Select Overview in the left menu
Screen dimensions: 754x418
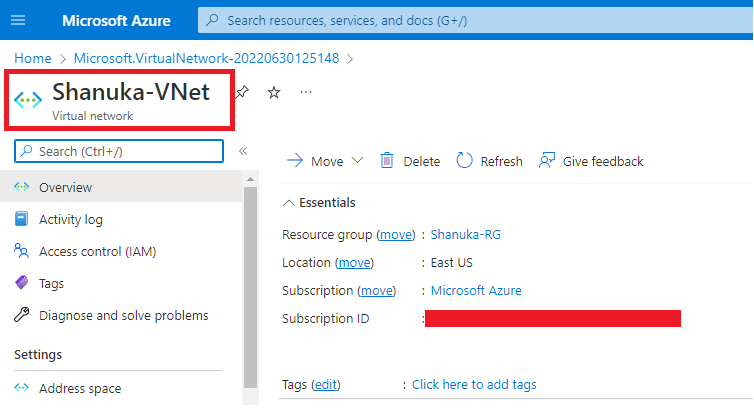coord(121,187)
